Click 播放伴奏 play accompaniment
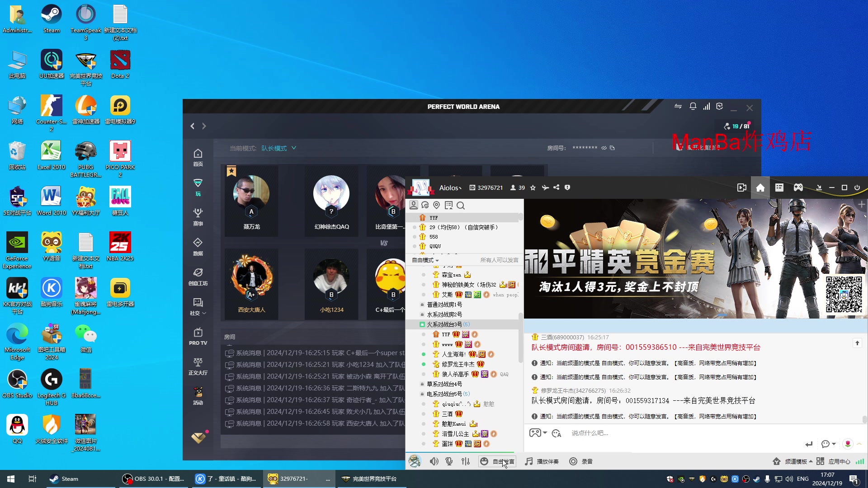Viewport: 868px width, 488px height. pos(542,461)
